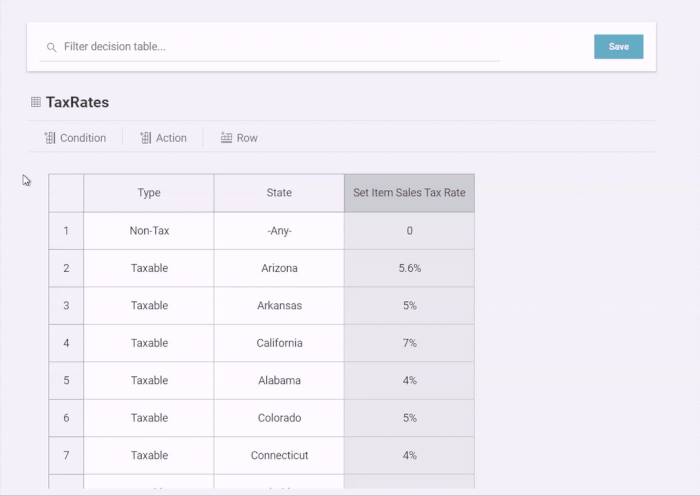Focus the Filter decision table field

click(x=280, y=47)
